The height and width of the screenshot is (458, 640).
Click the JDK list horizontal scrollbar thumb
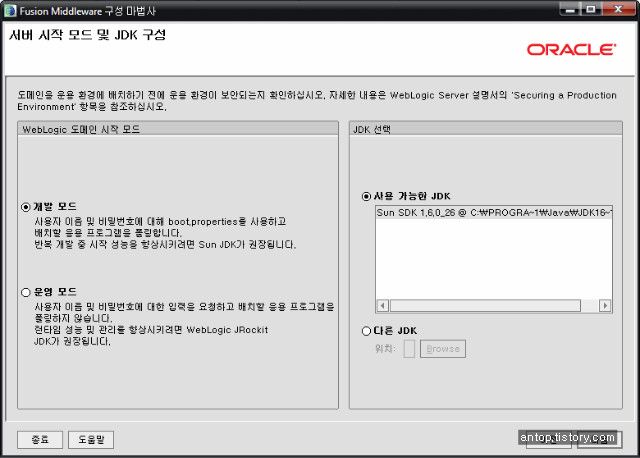point(485,305)
